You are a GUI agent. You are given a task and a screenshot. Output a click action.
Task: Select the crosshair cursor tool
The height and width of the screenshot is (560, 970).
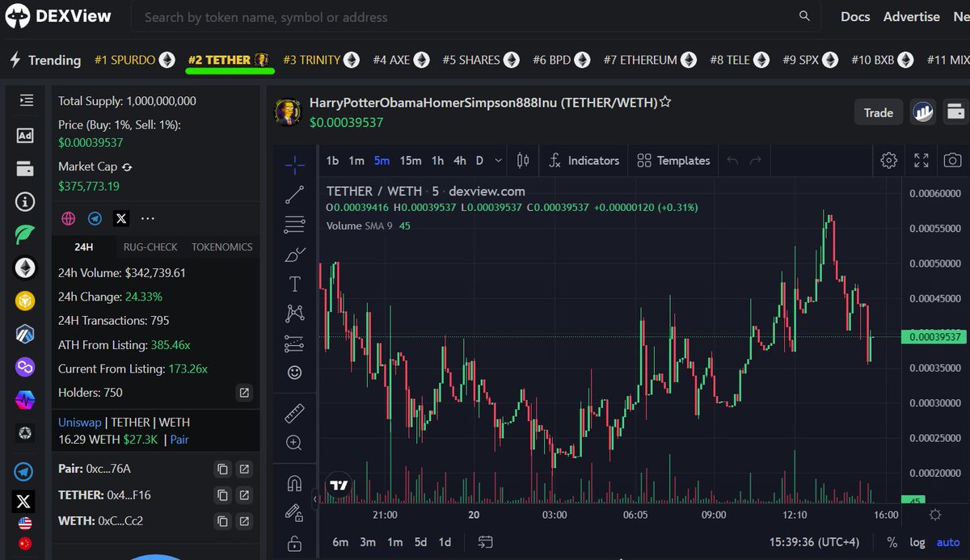pyautogui.click(x=295, y=166)
